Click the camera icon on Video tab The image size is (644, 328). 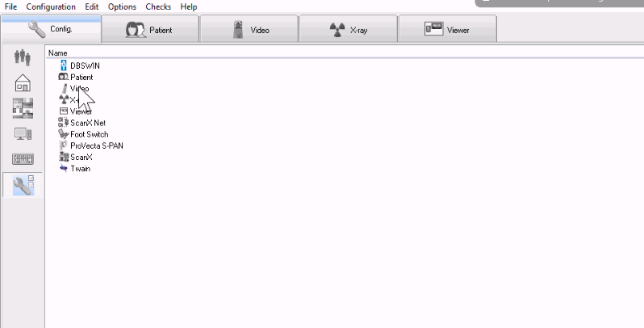[x=238, y=30]
